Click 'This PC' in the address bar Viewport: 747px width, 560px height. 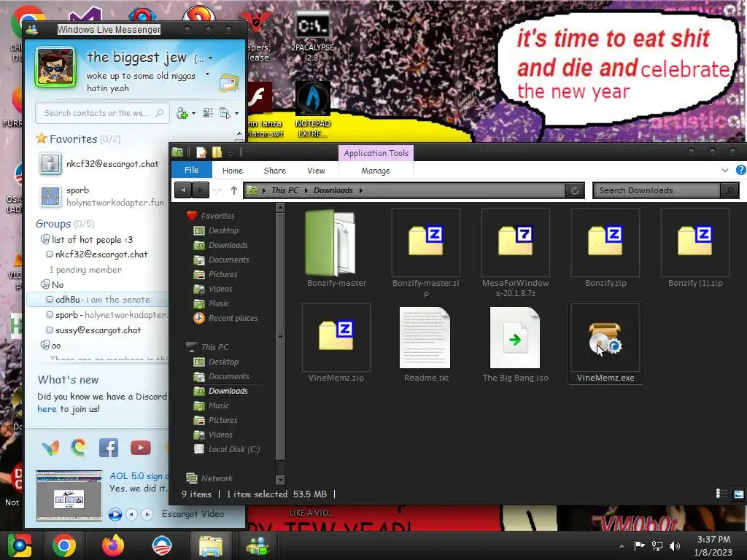(x=285, y=190)
